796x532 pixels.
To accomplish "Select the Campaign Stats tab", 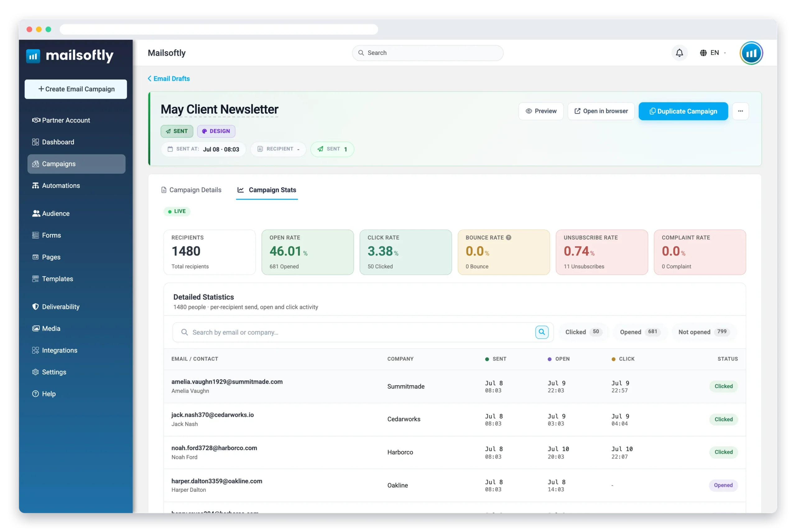I will pyautogui.click(x=267, y=190).
